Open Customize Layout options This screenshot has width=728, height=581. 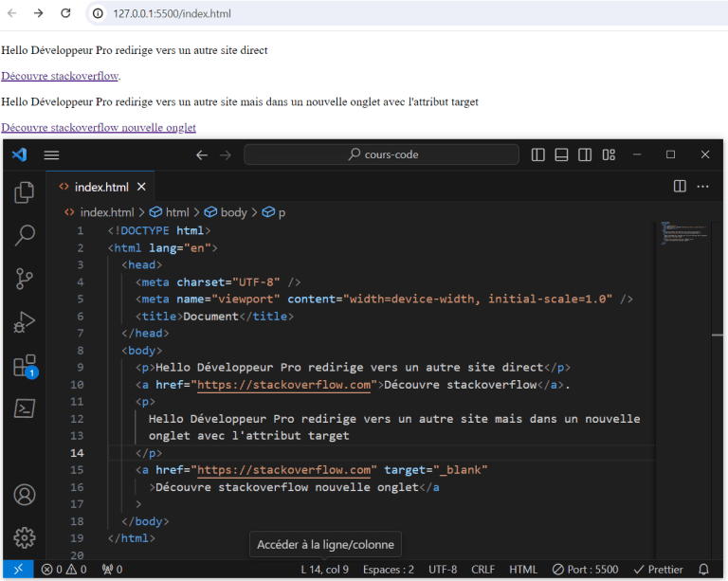[609, 154]
